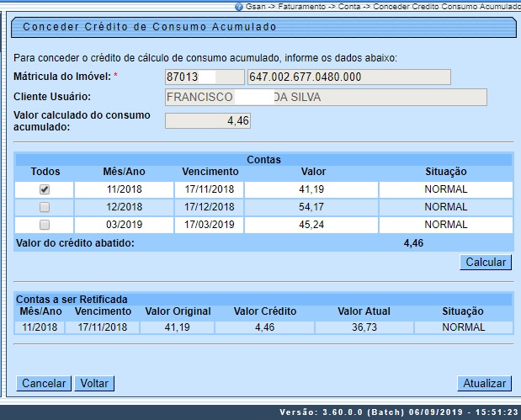The width and height of the screenshot is (521, 420).
Task: Click the 17/12/2018 due date cell
Action: [209, 208]
